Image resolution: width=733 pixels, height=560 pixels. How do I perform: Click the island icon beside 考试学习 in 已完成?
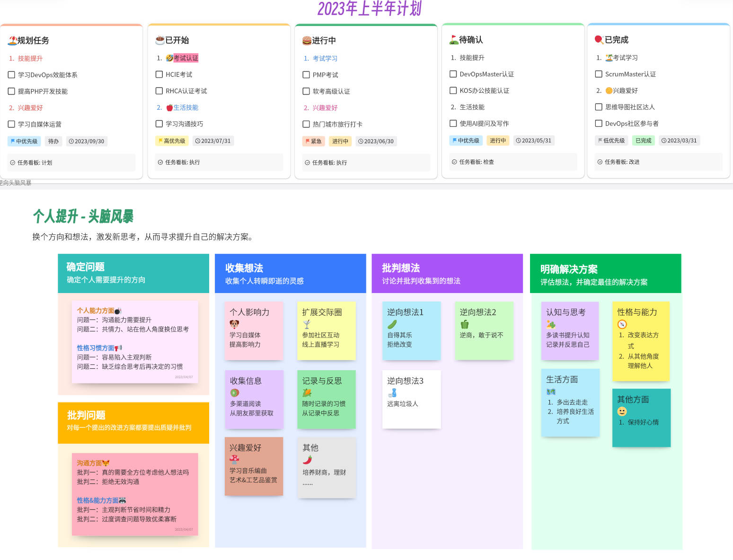pyautogui.click(x=609, y=58)
